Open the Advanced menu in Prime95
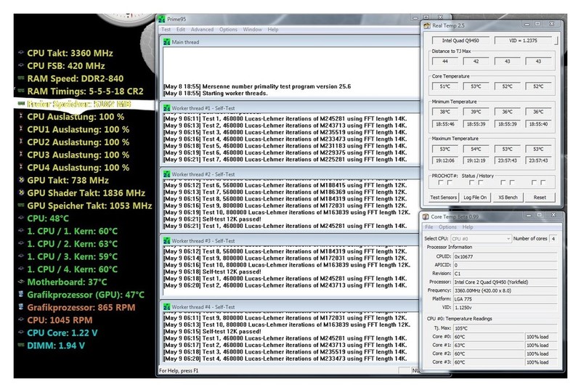The width and height of the screenshot is (581, 392). tap(202, 29)
